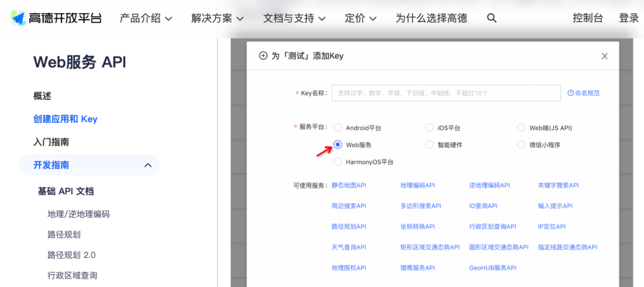Screen dimensions: 644x287
Task: Expand the 定价 menu
Action: coord(361,18)
